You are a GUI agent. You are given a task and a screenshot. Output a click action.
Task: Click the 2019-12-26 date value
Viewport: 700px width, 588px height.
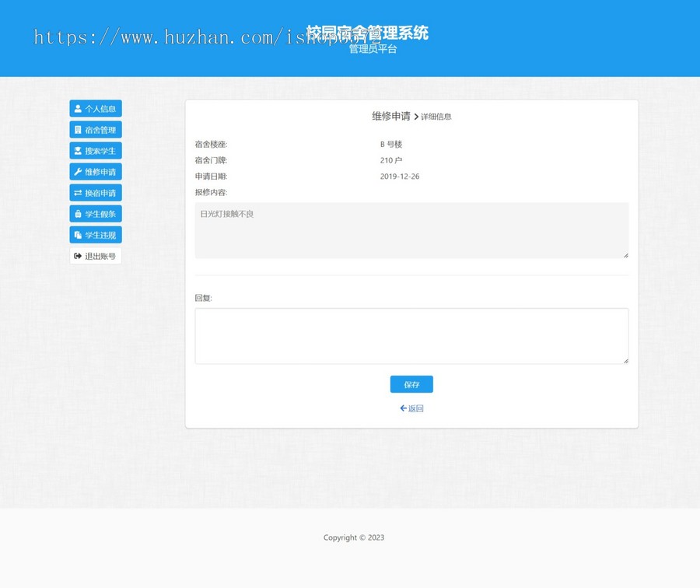click(400, 177)
